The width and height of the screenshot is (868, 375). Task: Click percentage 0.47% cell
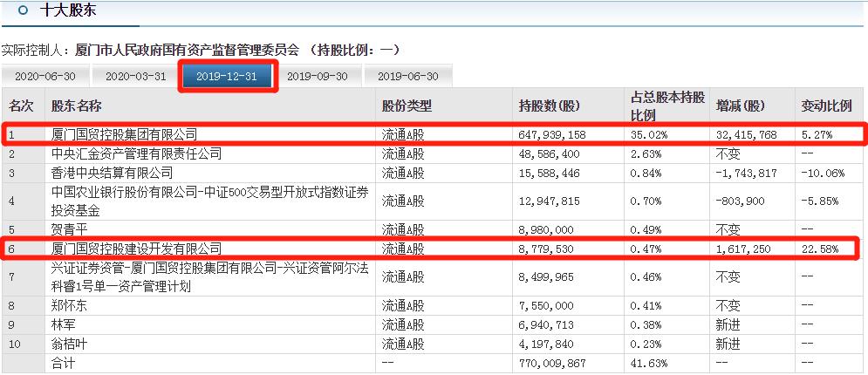(x=646, y=249)
